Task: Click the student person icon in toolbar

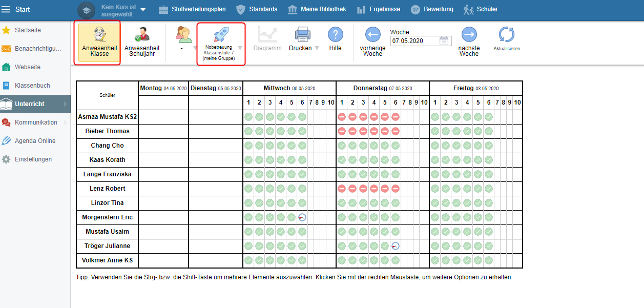Action: pos(183,34)
